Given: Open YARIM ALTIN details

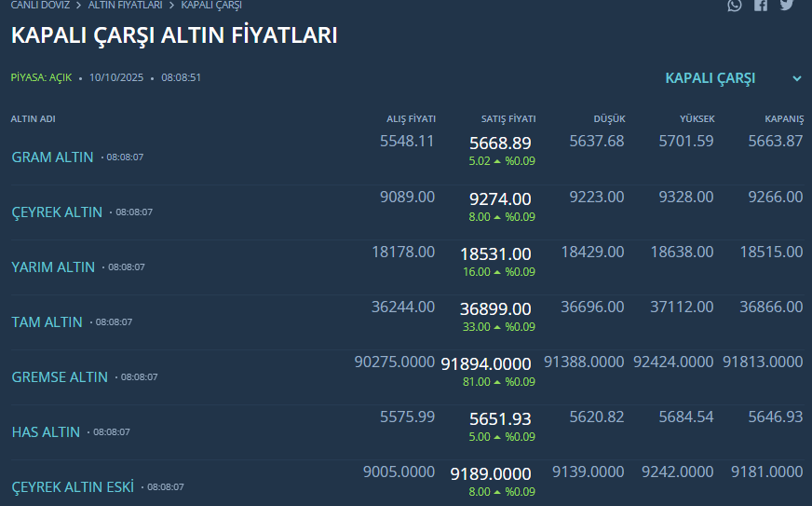Looking at the screenshot, I should pyautogui.click(x=53, y=267).
